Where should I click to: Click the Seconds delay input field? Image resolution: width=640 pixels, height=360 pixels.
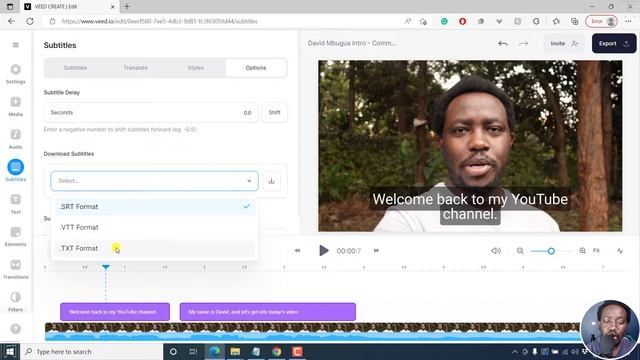pos(151,112)
